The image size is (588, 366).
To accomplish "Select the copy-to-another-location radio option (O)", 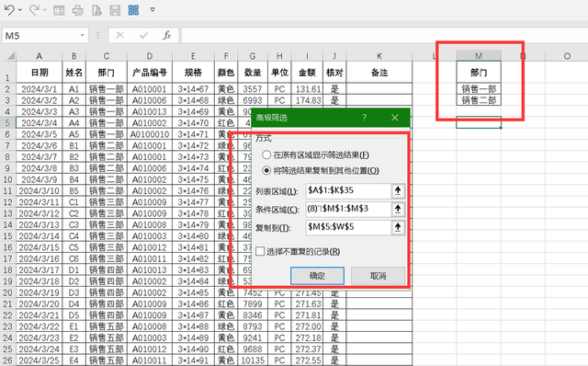I will tap(266, 170).
